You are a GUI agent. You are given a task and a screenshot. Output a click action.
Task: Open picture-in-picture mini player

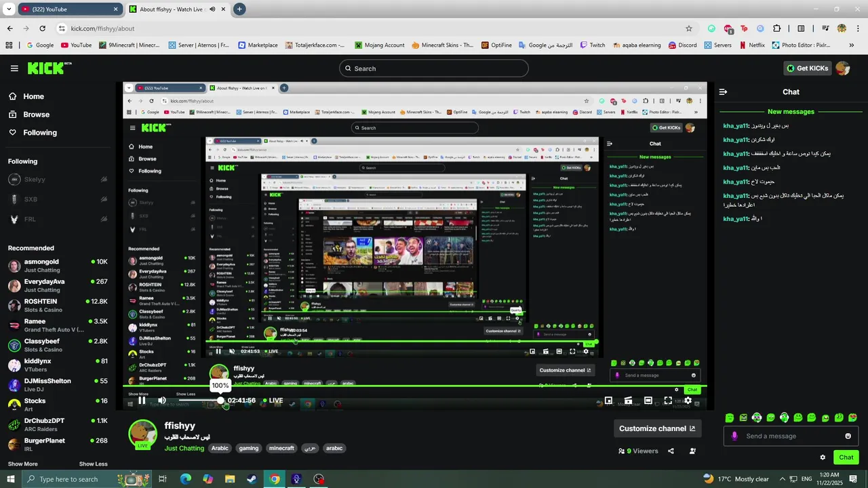click(608, 401)
